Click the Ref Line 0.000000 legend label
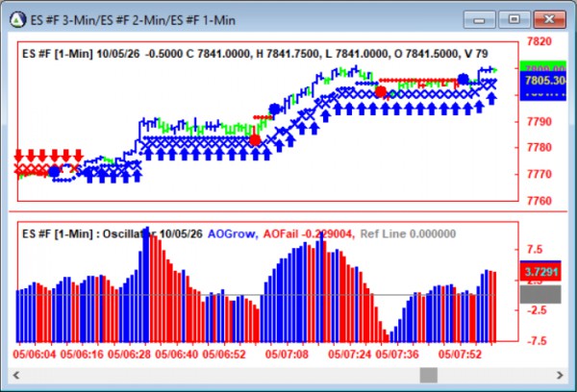The image size is (577, 392). [x=408, y=233]
